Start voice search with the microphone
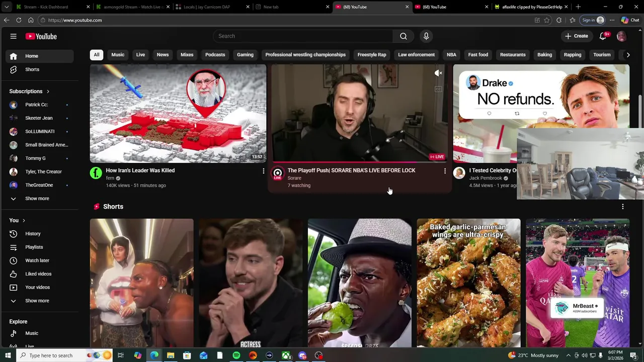 coord(426,36)
